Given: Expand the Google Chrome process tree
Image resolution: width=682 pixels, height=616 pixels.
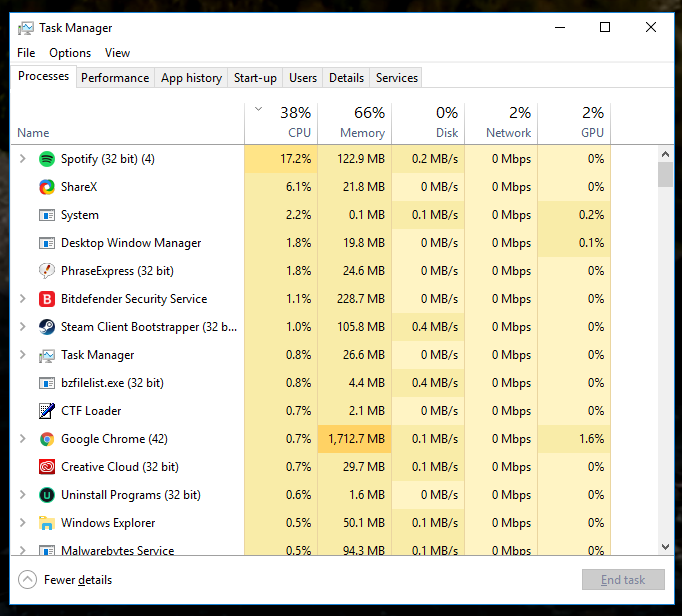Looking at the screenshot, I should (23, 439).
